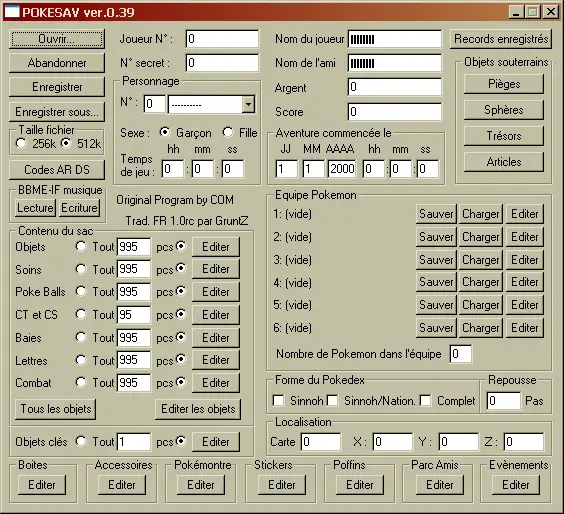Screen dimensions: 564x514
Task: Click Charger for Pokemon slot 2
Action: [481, 237]
